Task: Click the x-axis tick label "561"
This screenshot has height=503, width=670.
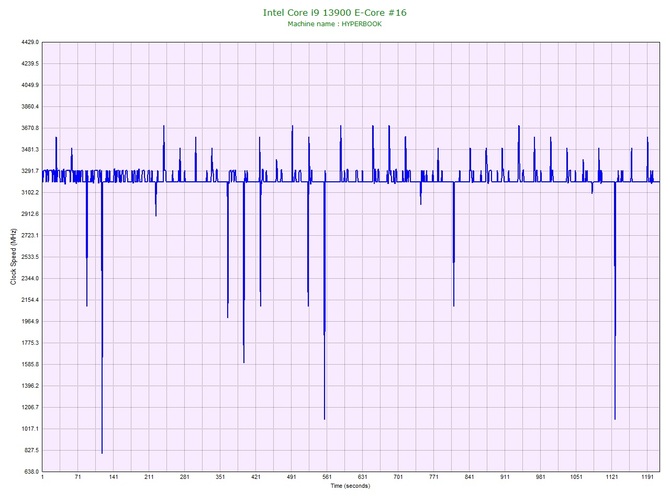Action: 327,477
